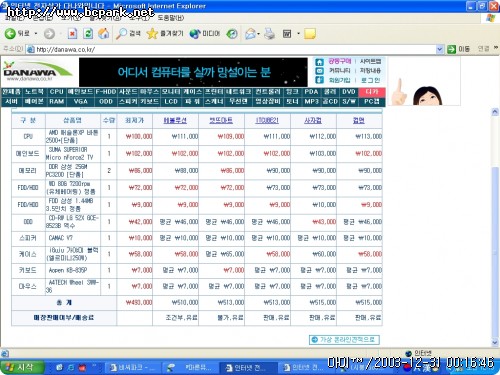Refresh the page with the green arrows icon
500x375 pixels.
88,34
